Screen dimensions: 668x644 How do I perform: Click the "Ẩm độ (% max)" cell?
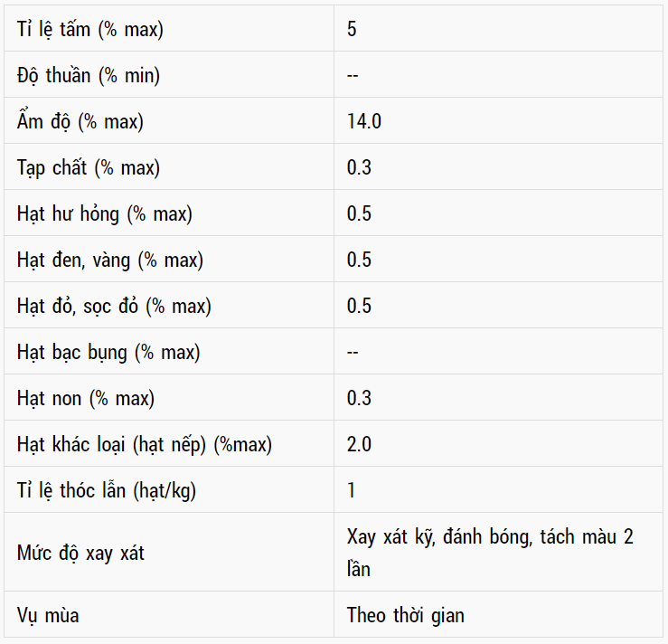pos(80,121)
